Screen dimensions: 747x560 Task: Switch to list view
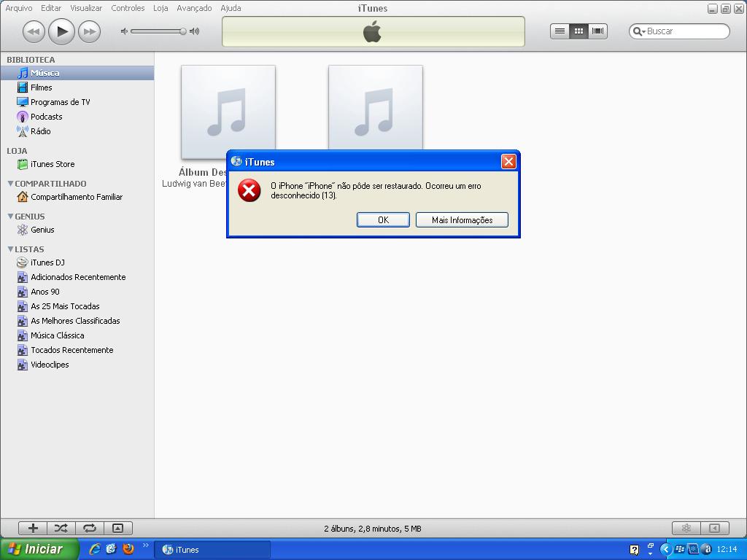tap(560, 31)
